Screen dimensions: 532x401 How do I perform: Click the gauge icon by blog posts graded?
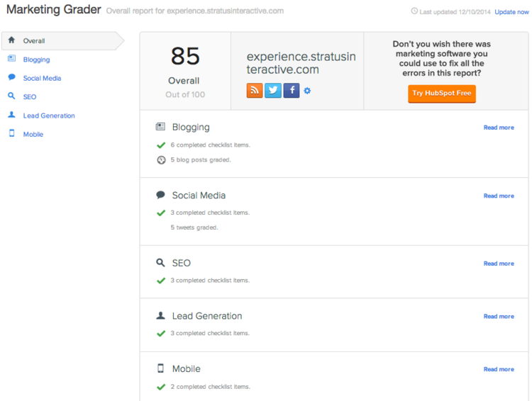pyautogui.click(x=161, y=160)
